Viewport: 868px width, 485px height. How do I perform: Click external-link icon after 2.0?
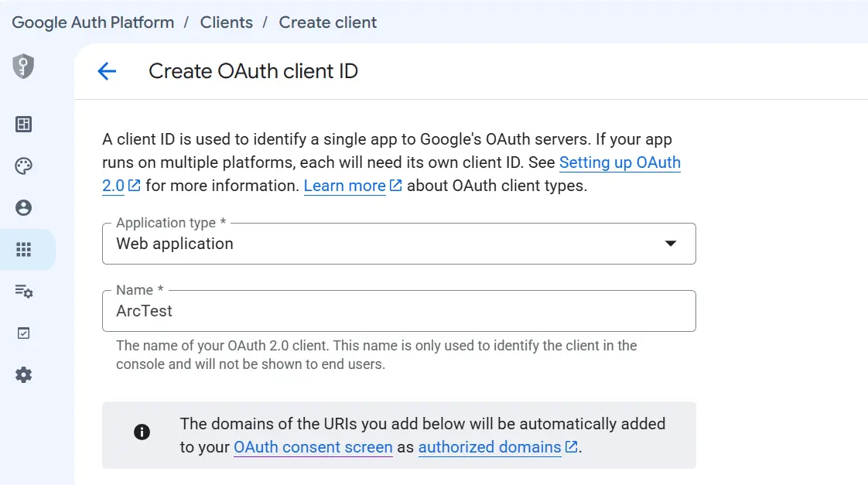click(x=134, y=186)
